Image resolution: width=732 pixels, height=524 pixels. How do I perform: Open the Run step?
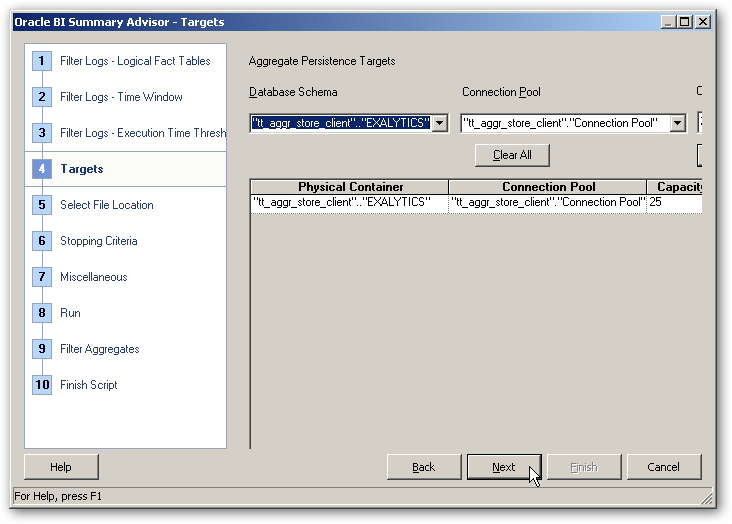pos(70,313)
